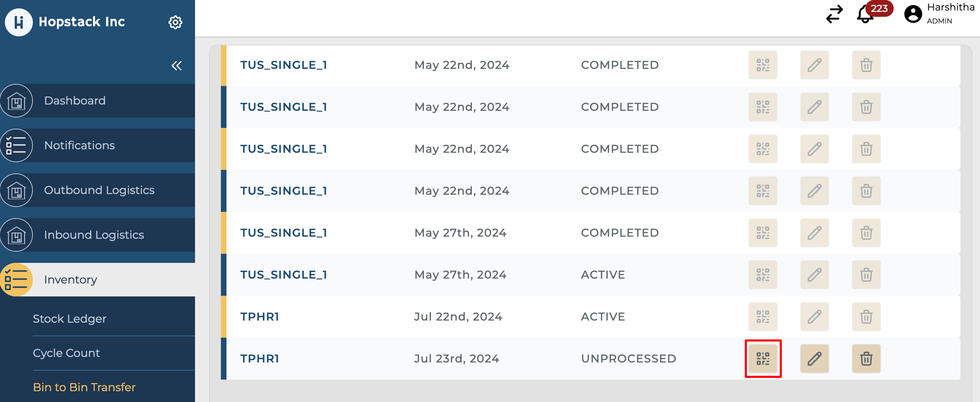Open Notifications in the sidebar
Screen dimensions: 980x402
pos(79,145)
